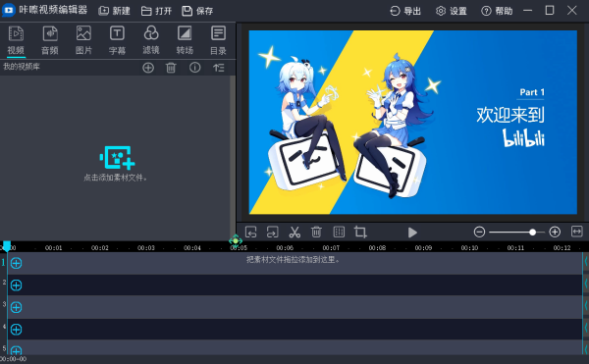Click the 00:08 mark on timeline ruler
This screenshot has height=364, width=589.
[x=377, y=248]
